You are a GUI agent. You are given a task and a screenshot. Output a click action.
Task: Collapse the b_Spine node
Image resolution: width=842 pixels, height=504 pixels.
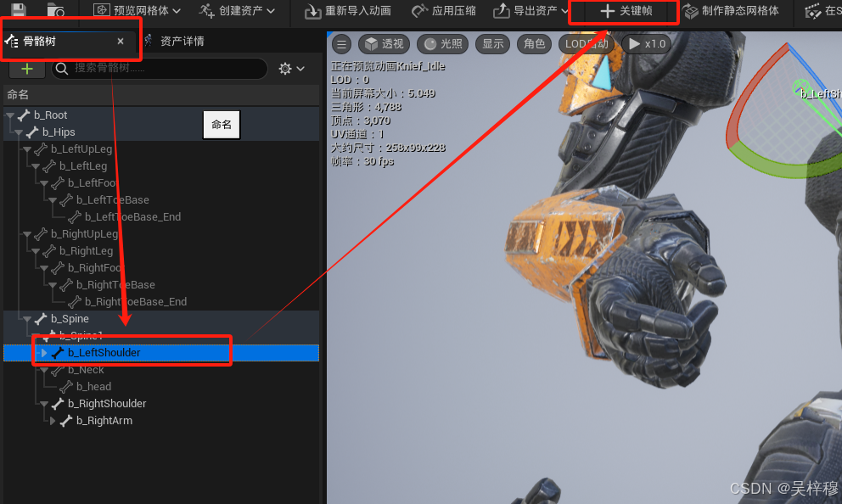[27, 319]
